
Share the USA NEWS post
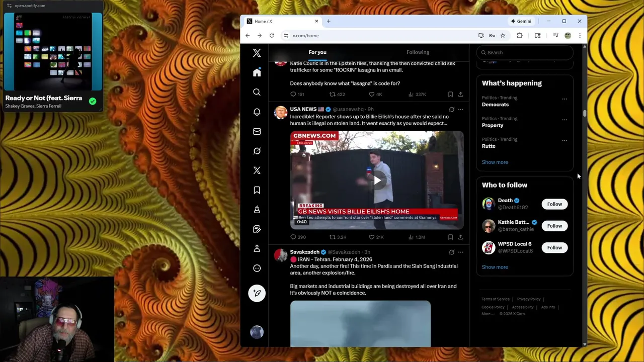[460, 237]
